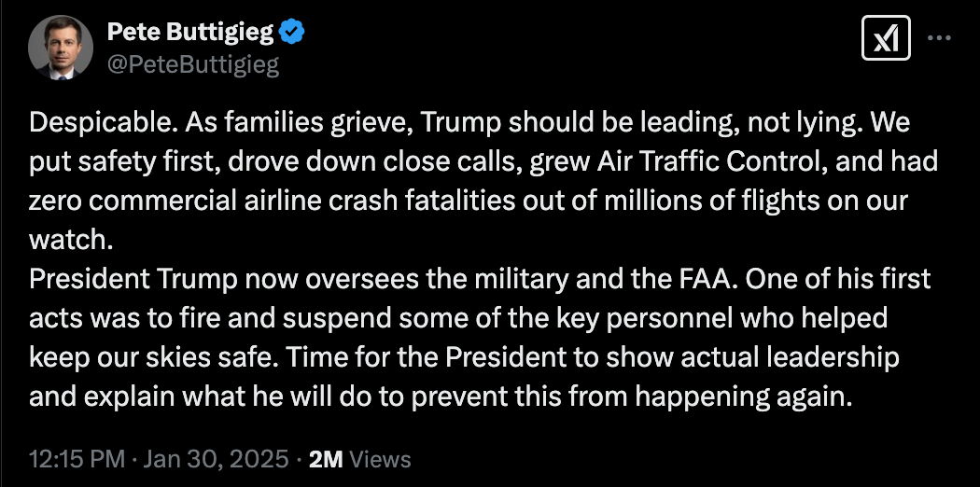Click the Grok AI icon

[x=885, y=38]
